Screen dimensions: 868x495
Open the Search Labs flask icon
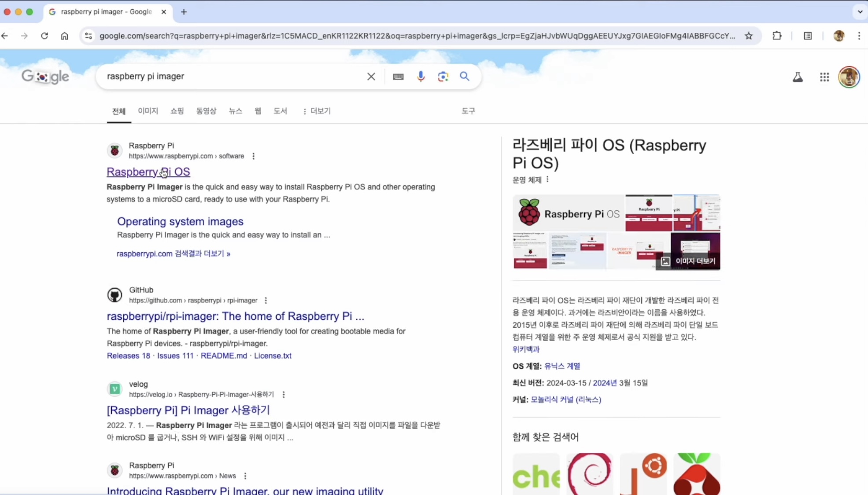[x=798, y=77]
